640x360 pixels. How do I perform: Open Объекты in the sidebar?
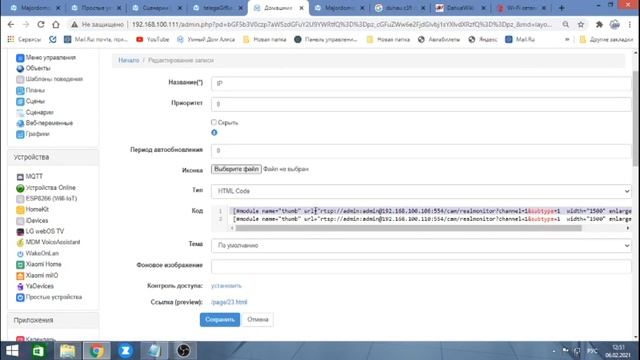tap(33, 68)
